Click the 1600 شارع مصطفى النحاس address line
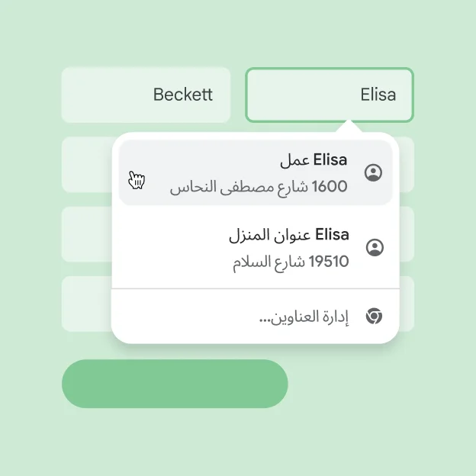This screenshot has height=476, width=476. pyautogui.click(x=259, y=187)
